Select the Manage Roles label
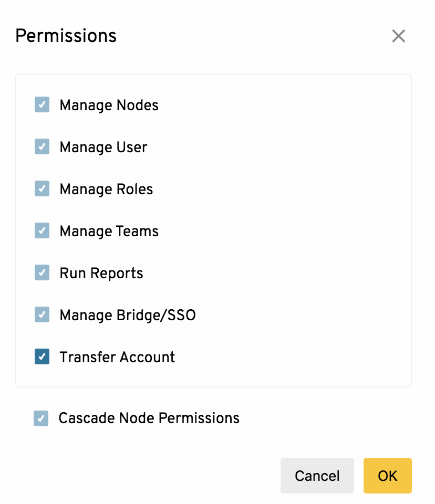Viewport: 435px width, 504px height. point(106,190)
